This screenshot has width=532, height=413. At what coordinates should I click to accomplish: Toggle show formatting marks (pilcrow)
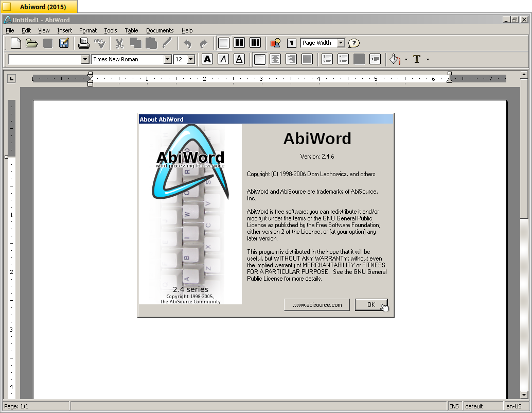coord(291,43)
